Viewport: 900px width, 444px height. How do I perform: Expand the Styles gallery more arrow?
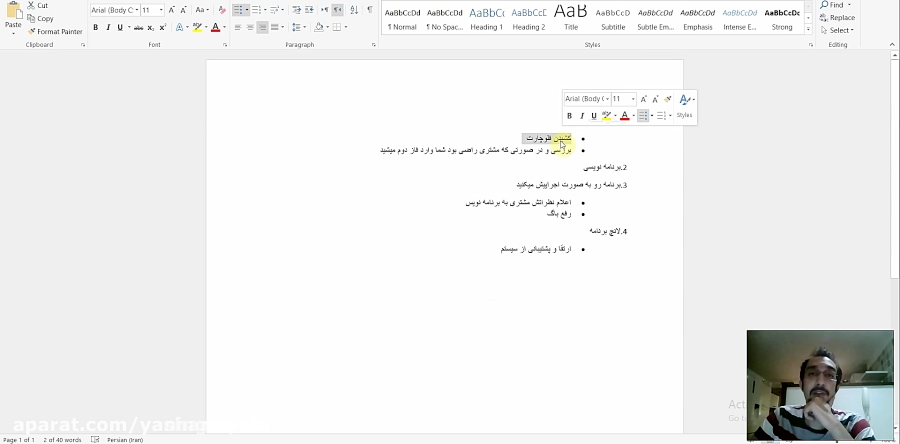pyautogui.click(x=809, y=29)
